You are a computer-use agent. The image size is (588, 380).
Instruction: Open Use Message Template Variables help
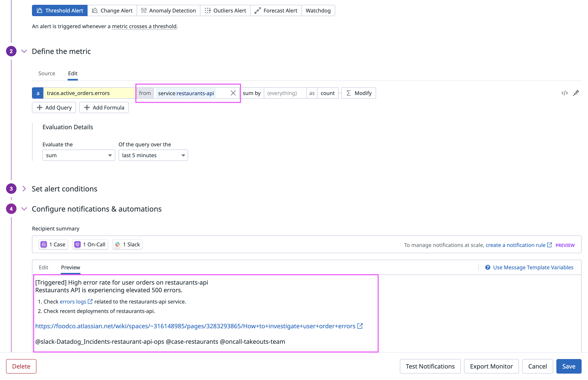pos(529,267)
